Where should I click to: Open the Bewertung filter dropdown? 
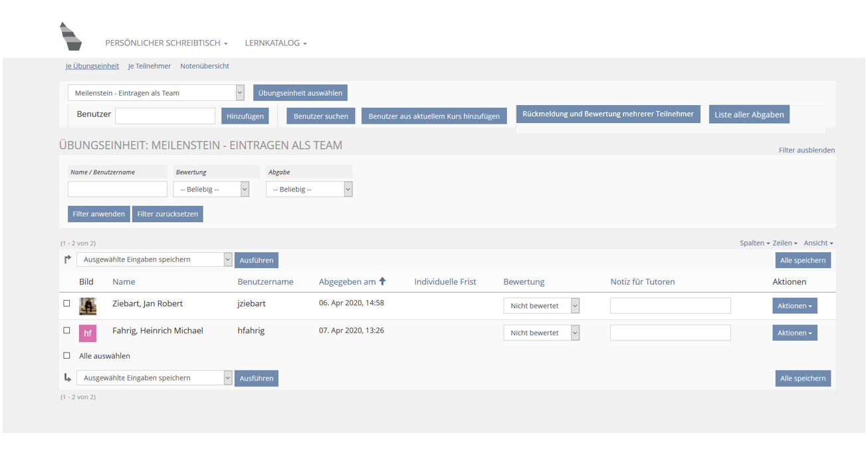(x=211, y=190)
